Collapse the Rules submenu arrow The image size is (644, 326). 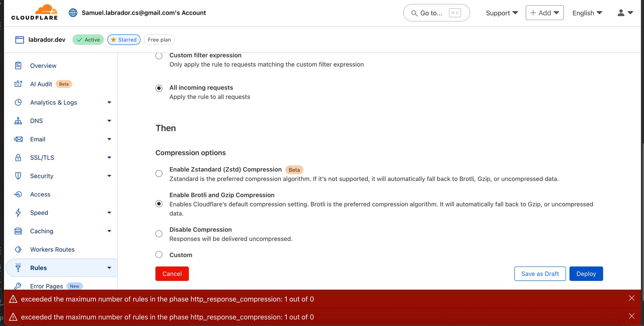(109, 268)
